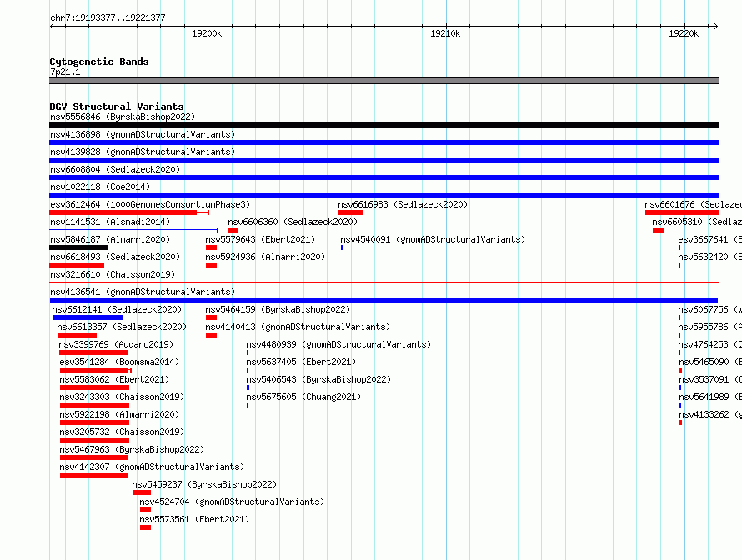Screen dimensions: 742x560
Task: Select the red nsv6606360 variant bar
Action: [x=233, y=230]
